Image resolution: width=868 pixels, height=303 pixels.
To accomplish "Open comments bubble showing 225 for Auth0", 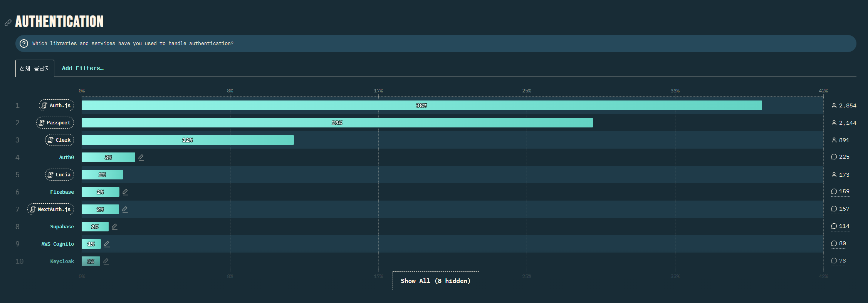I will click(x=840, y=157).
